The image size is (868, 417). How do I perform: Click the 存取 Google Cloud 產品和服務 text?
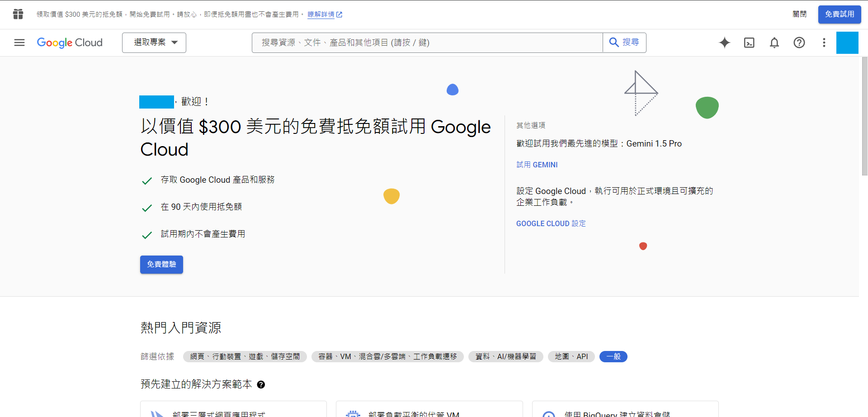click(217, 180)
